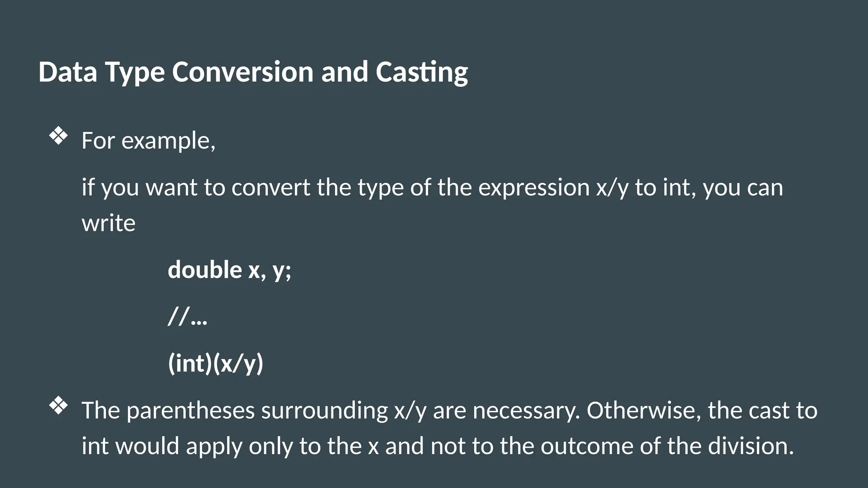Viewport: 868px width, 488px height.
Task: Click the text 'For example,'
Action: click(x=148, y=141)
